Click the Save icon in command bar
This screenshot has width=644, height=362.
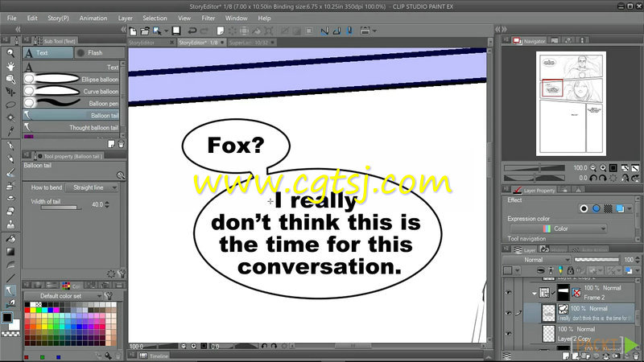176,31
